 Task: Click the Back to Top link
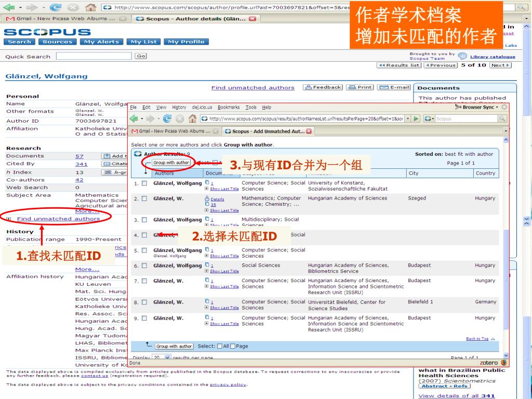tap(477, 339)
